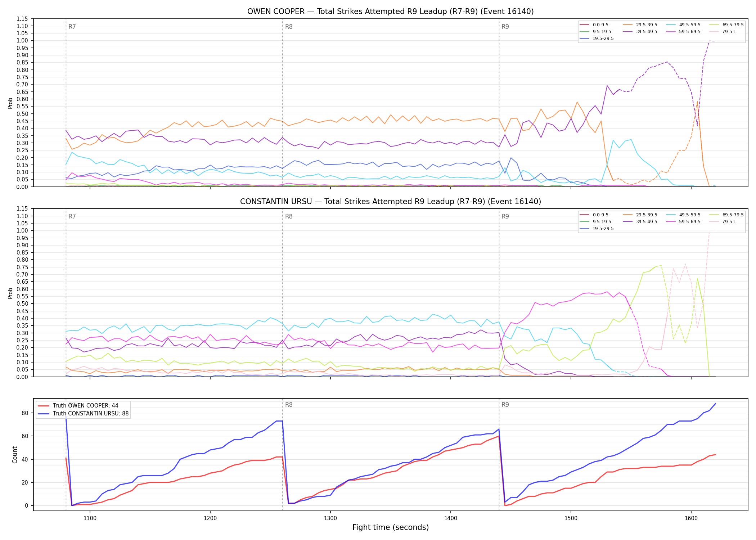Screen dimensions: 756x540
Task: Click the R7 marker label in Owen Cooper chart
Action: tap(72, 27)
